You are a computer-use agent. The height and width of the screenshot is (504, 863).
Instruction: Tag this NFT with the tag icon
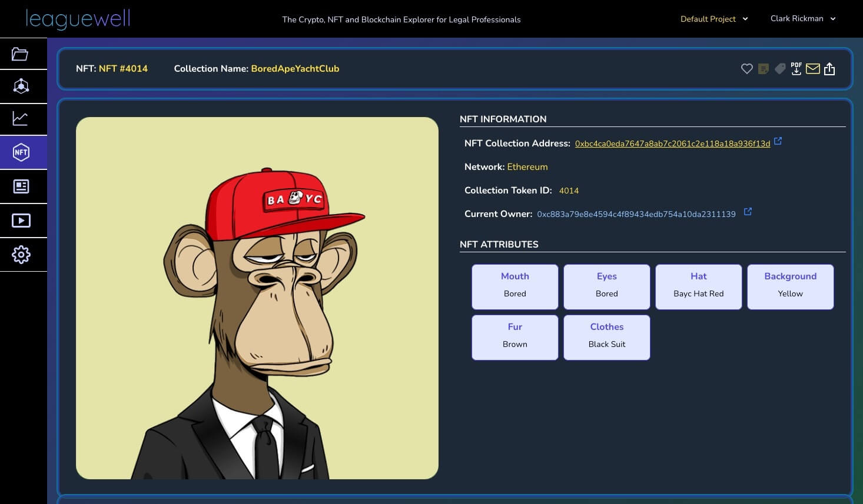tap(780, 69)
